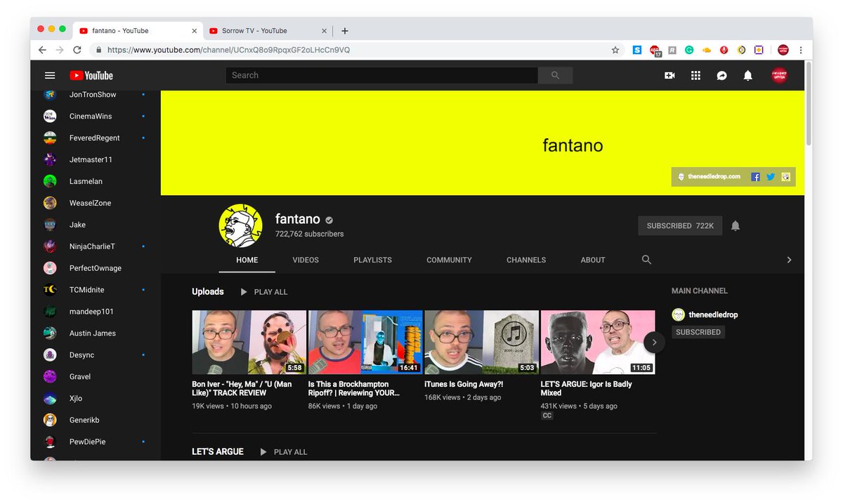Open the LET'S ARGUE section heading

[x=218, y=451]
